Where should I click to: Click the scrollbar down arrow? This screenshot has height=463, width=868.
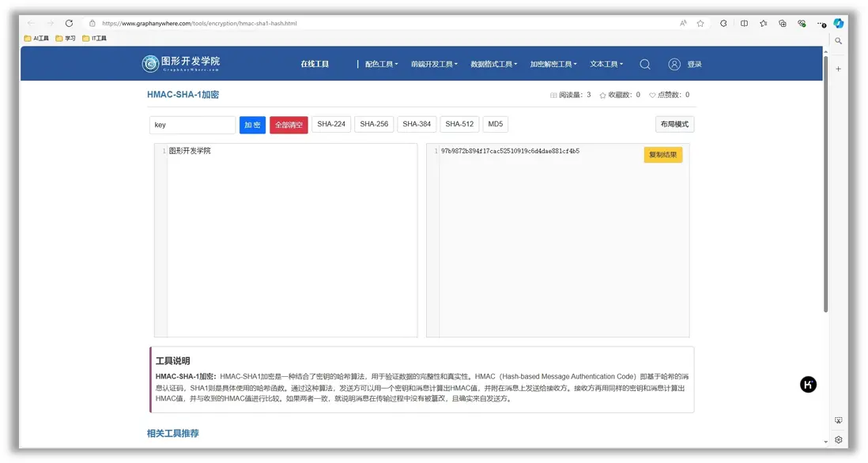(x=825, y=442)
